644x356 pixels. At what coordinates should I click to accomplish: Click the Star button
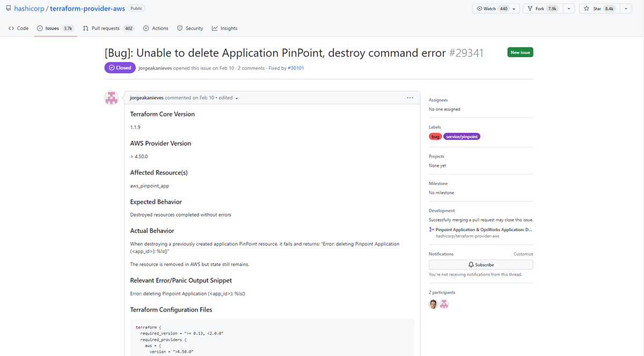tap(600, 9)
